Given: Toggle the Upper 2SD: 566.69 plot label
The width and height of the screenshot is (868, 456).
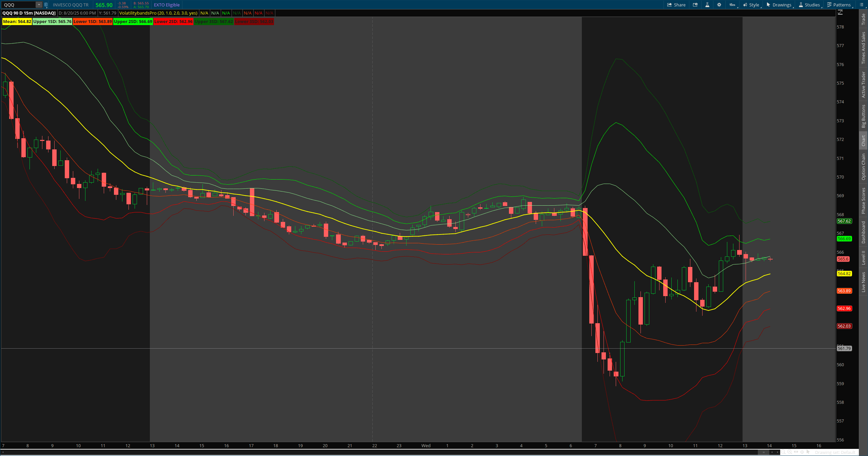Looking at the screenshot, I should [133, 21].
